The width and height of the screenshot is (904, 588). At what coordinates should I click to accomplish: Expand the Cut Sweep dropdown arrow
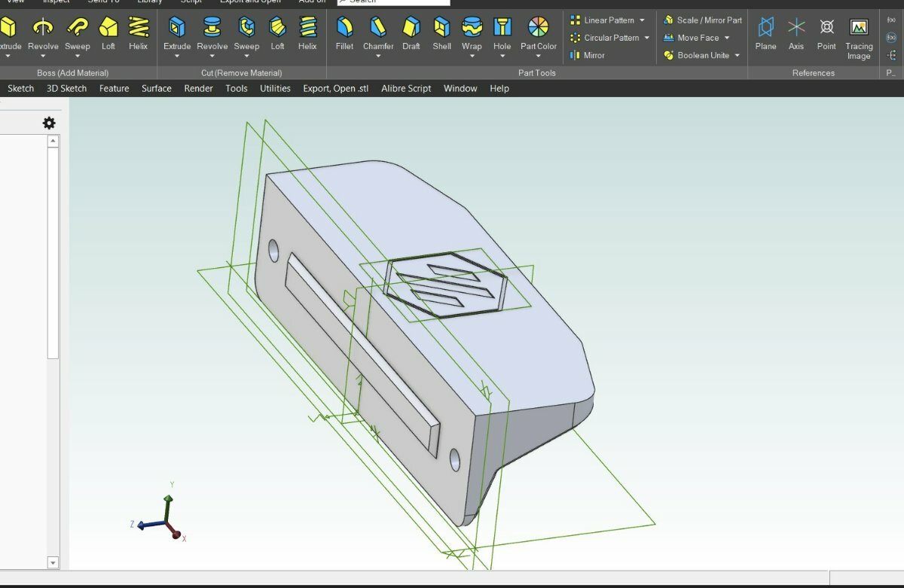pos(246,56)
